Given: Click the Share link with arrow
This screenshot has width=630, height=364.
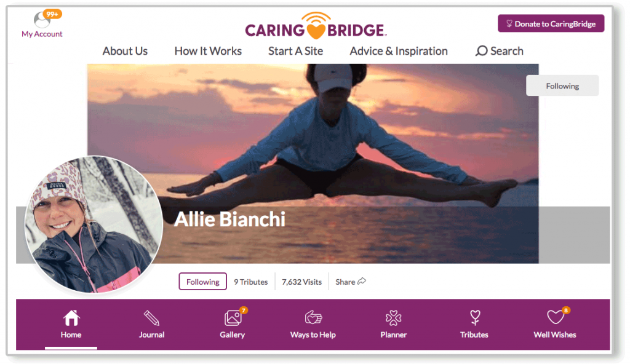Looking at the screenshot, I should tap(350, 282).
